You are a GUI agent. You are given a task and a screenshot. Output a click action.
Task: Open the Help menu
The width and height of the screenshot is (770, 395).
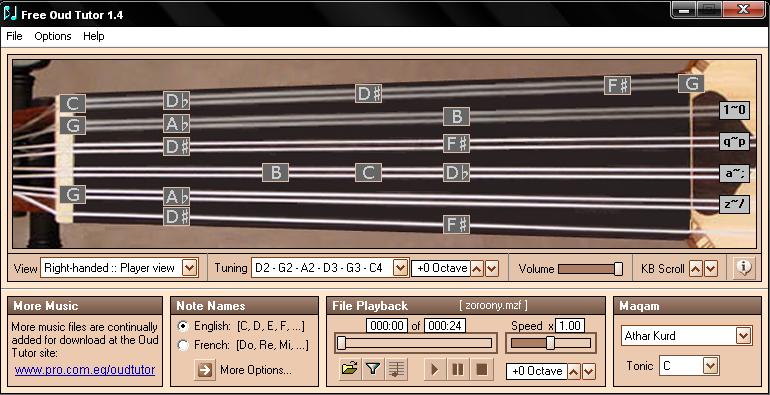[x=93, y=36]
